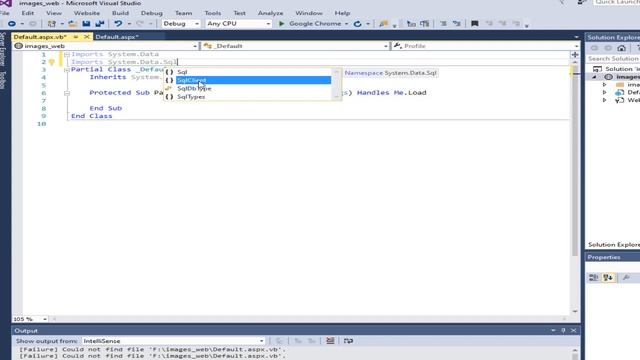Click the Quick Launch search box
This screenshot has width=640, height=360.
click(616, 2)
